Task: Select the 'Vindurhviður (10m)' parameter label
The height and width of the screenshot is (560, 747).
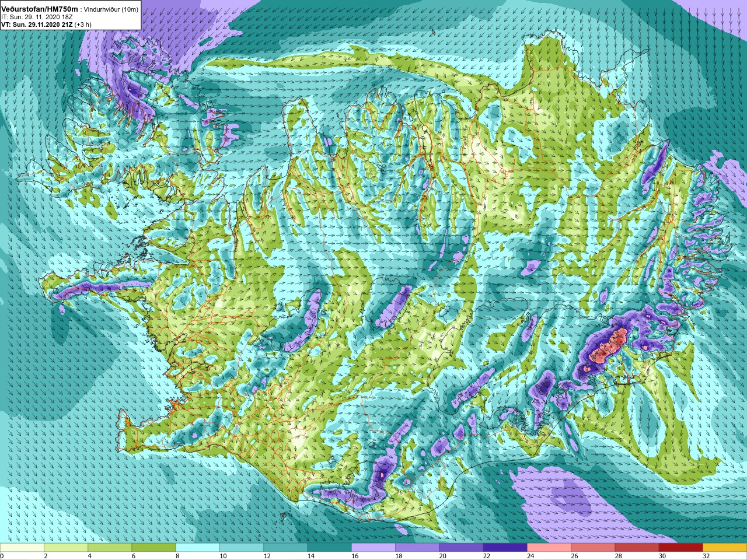Action: 111,9
